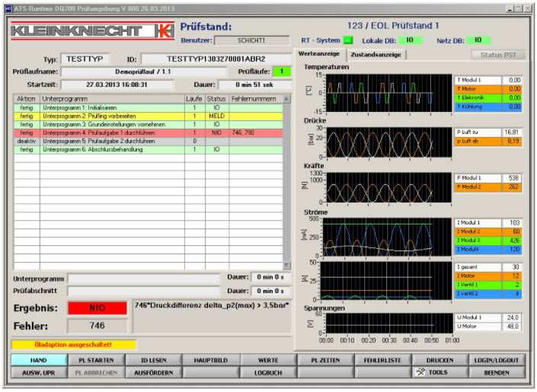Click the ID field TESTTYP1303270001ABR2
The height and width of the screenshot is (392, 537).
[216, 59]
